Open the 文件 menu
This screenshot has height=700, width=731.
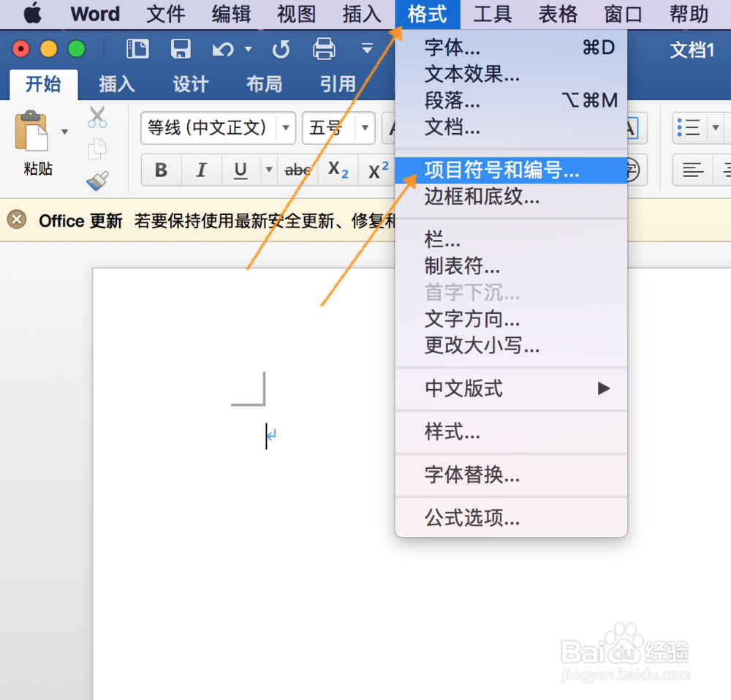165,14
